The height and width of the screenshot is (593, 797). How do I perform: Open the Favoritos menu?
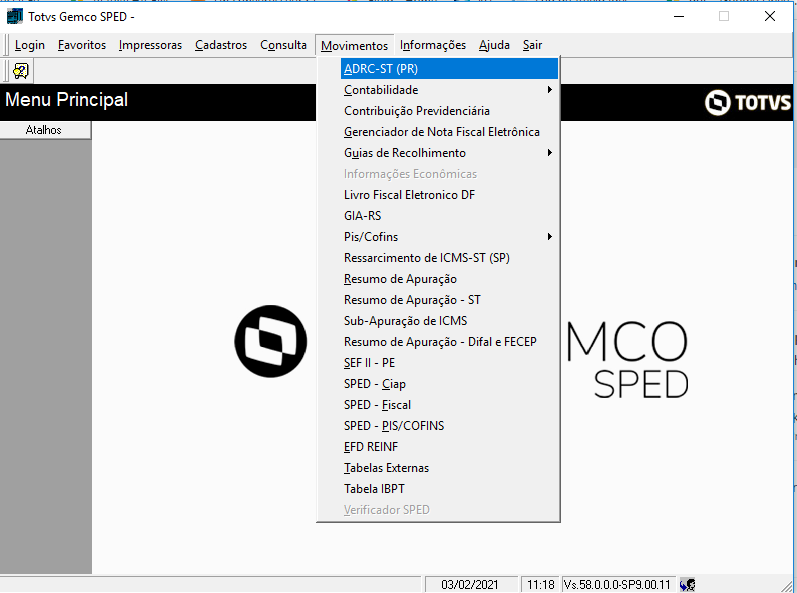pos(82,45)
